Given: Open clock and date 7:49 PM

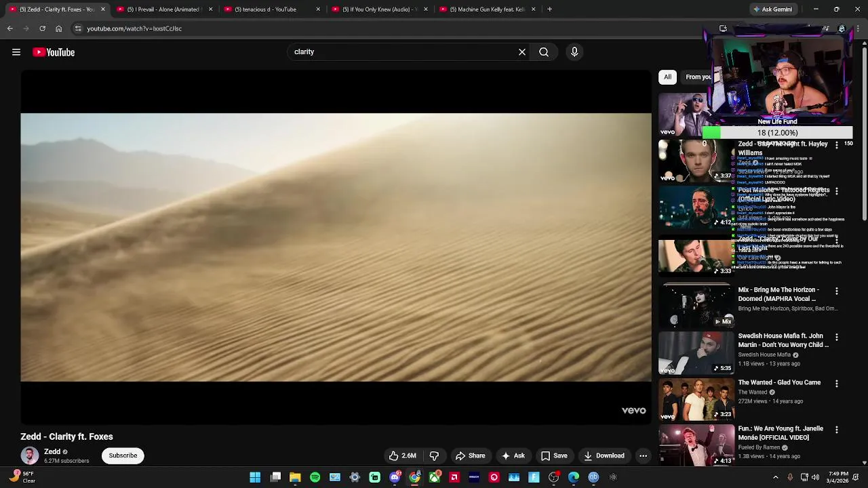Looking at the screenshot, I should tap(838, 477).
